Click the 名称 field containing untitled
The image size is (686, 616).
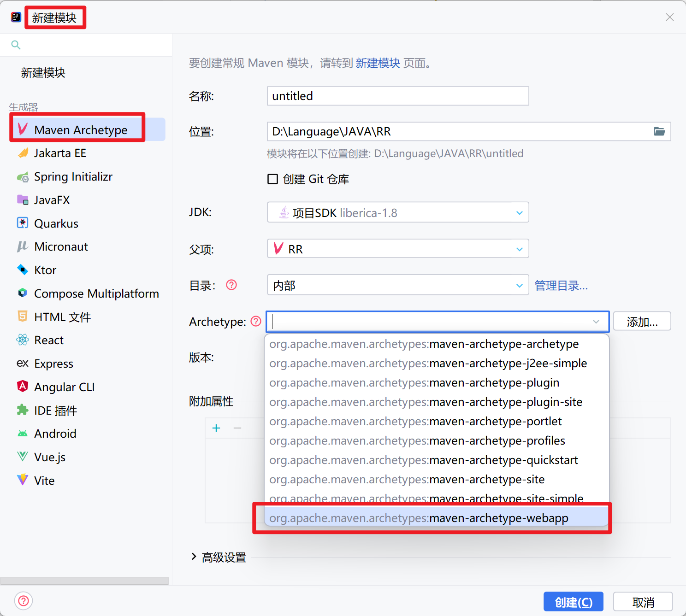point(397,96)
